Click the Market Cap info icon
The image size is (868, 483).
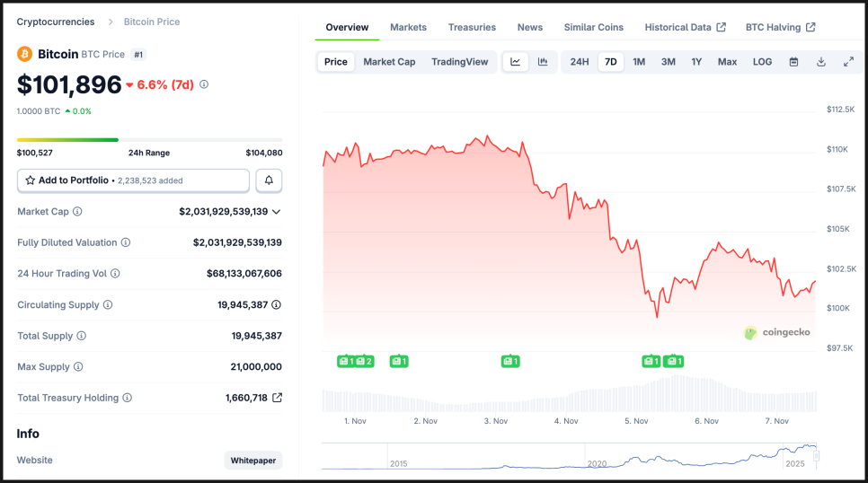77,212
